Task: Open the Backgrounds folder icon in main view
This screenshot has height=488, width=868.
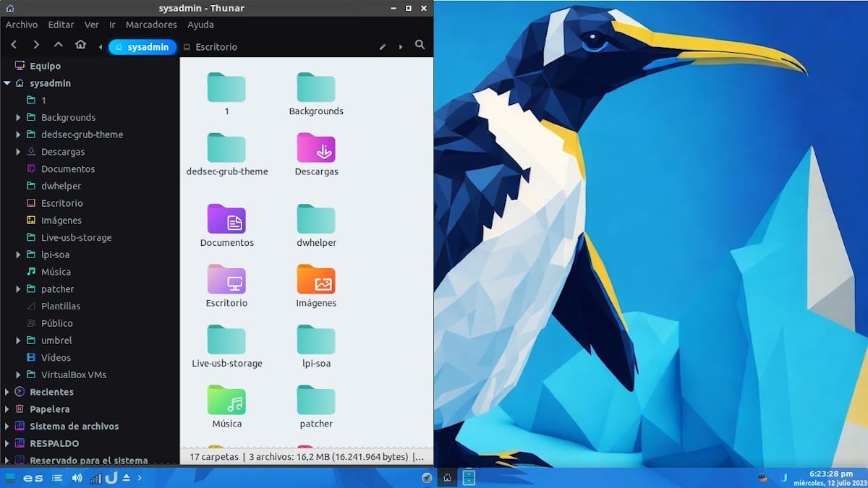Action: tap(316, 88)
